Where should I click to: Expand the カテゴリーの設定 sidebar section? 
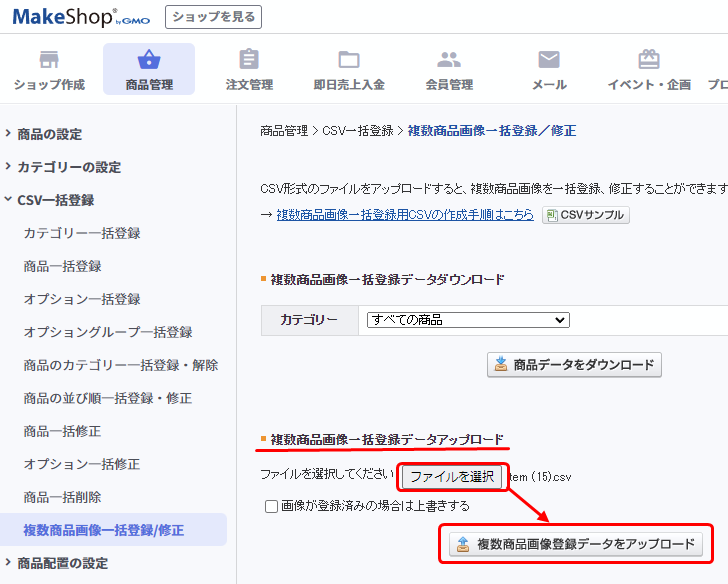point(68,167)
